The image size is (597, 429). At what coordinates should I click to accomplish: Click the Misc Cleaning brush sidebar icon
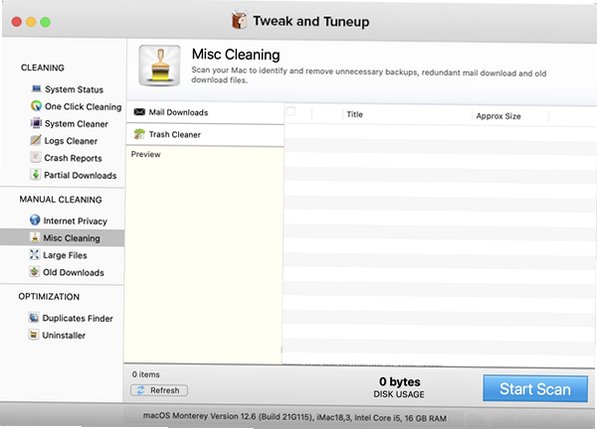pyautogui.click(x=35, y=237)
